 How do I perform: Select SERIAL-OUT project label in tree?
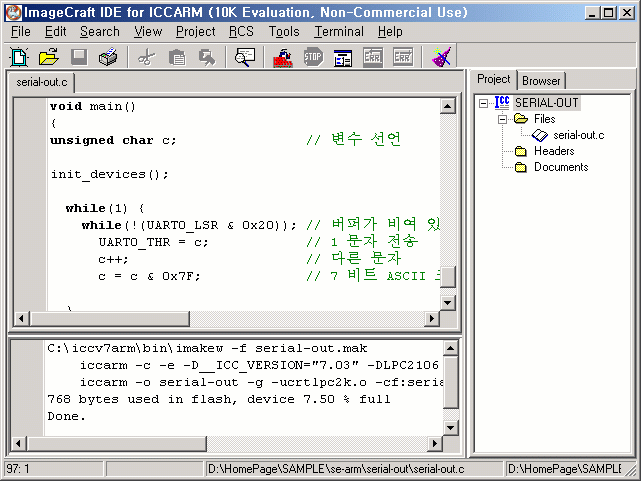[x=546, y=103]
